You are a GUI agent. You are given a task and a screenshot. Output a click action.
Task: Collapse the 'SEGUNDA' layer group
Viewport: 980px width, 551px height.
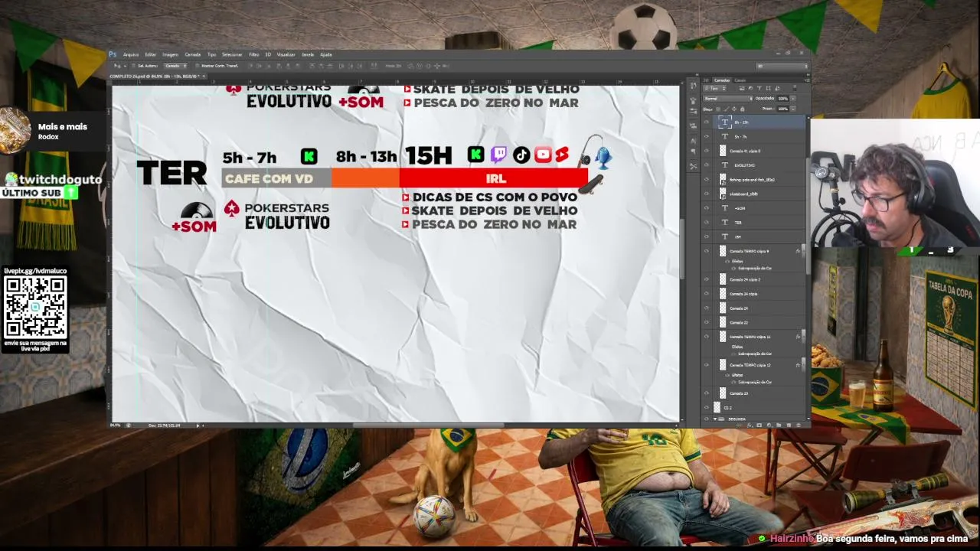click(x=715, y=419)
